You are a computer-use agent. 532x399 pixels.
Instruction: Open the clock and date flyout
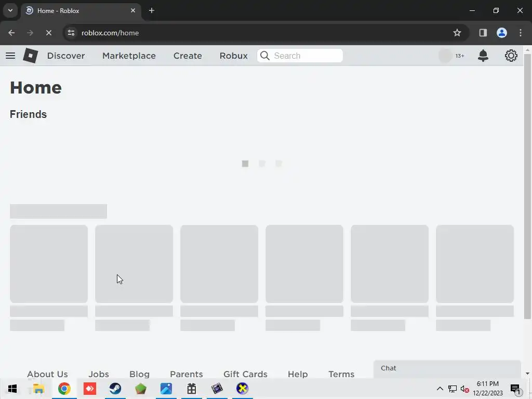(488, 389)
